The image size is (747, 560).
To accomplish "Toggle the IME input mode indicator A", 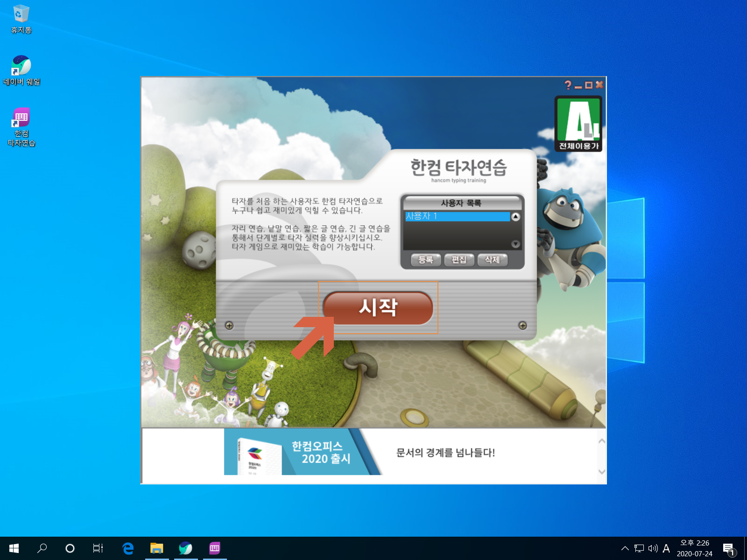I will tap(666, 548).
